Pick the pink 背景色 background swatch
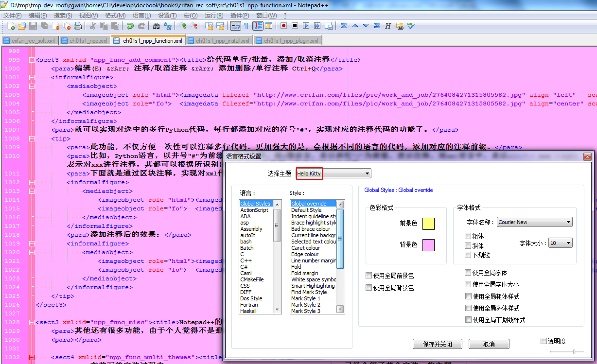The width and height of the screenshot is (597, 364). (428, 245)
